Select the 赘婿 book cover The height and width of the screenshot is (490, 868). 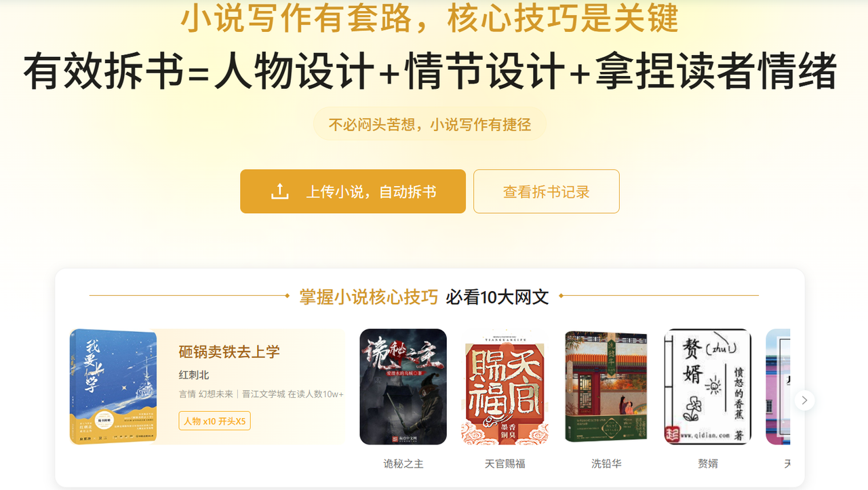tap(707, 387)
